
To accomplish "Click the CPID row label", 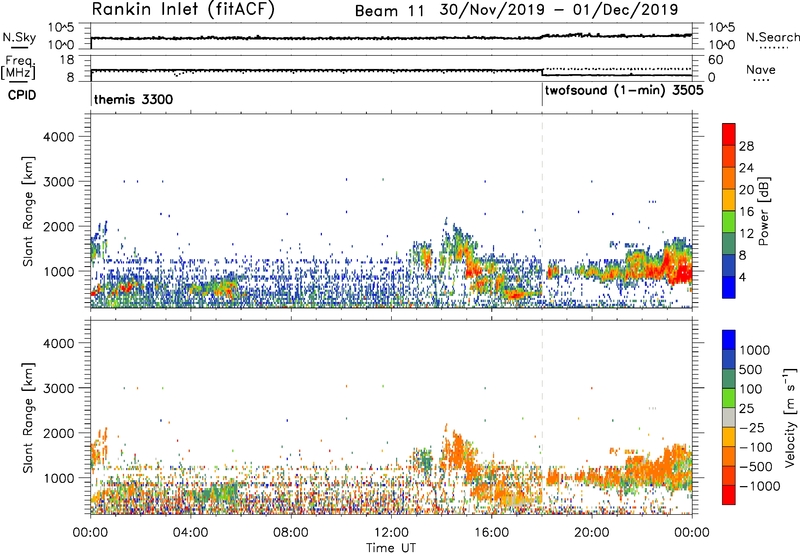I will (22, 95).
